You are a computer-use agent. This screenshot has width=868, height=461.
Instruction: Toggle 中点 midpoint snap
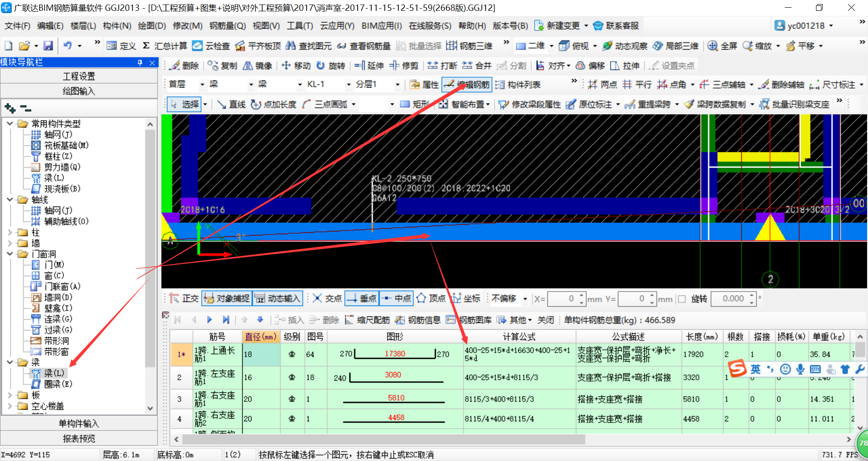click(x=396, y=298)
